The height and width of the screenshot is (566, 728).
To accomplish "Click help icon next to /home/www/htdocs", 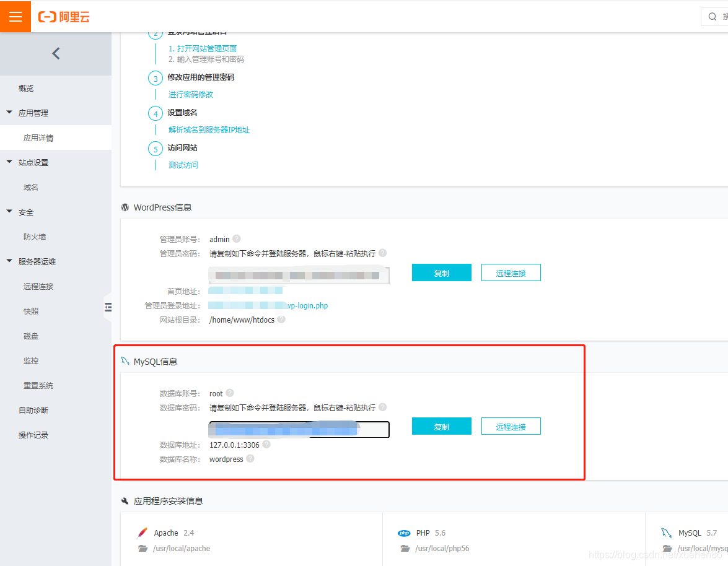I will 281,319.
